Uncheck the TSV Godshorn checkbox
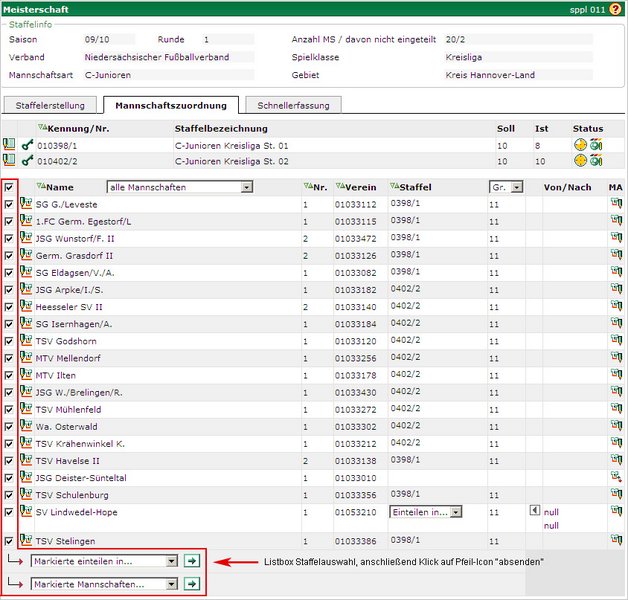 tap(9, 341)
